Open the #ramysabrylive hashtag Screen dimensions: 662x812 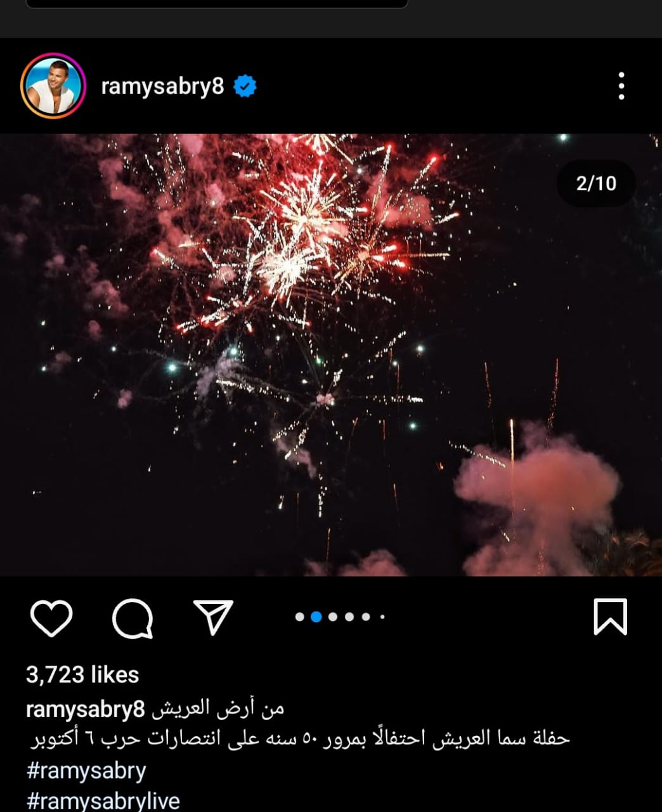103,801
